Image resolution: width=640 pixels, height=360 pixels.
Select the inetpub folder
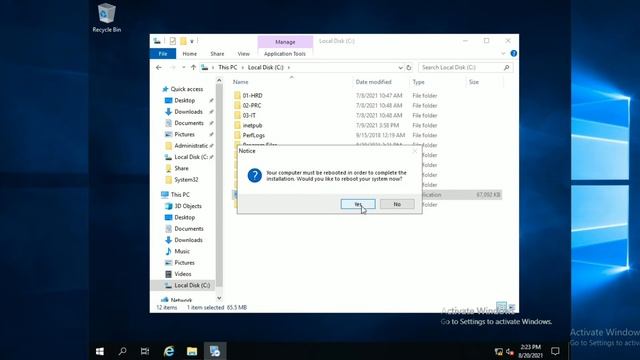252,125
